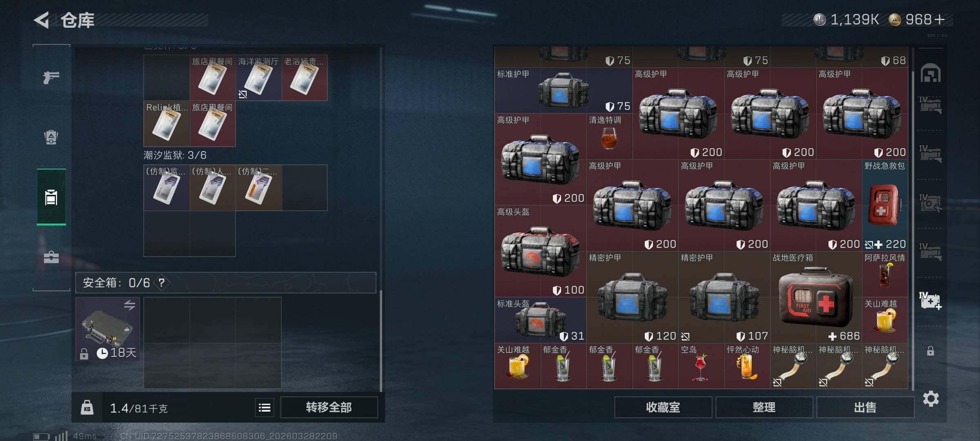Image resolution: width=980 pixels, height=441 pixels.
Task: Click the locked storage slot padlock
Action: click(931, 351)
